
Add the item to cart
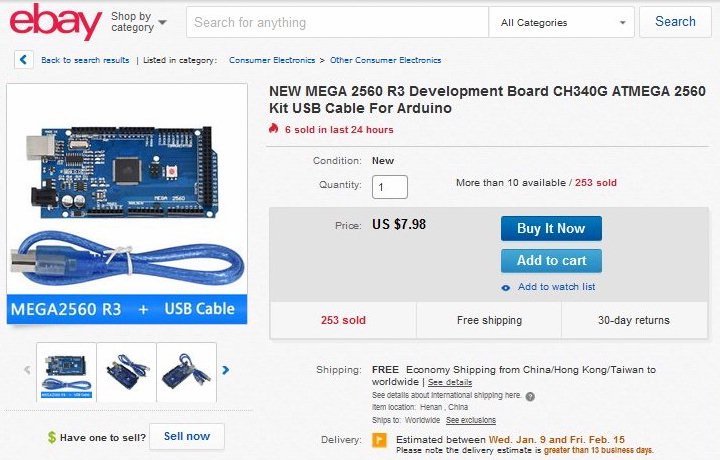tap(551, 261)
